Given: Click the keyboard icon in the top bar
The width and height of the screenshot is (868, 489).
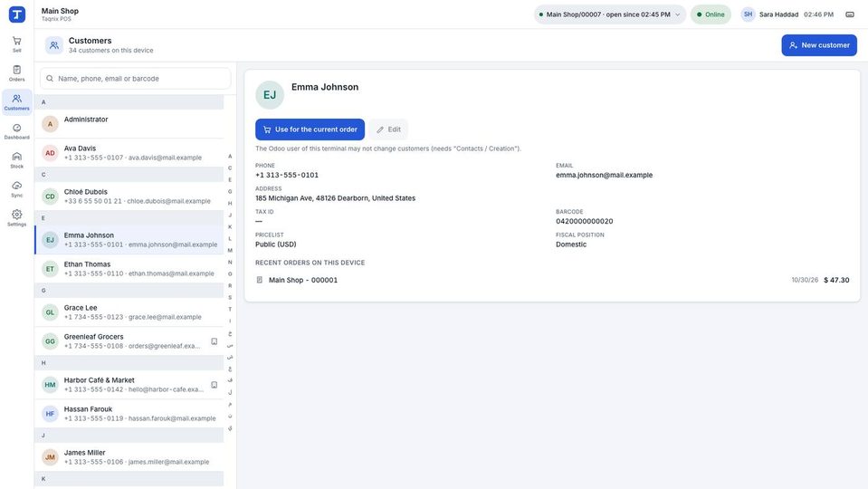Looking at the screenshot, I should pos(850,14).
